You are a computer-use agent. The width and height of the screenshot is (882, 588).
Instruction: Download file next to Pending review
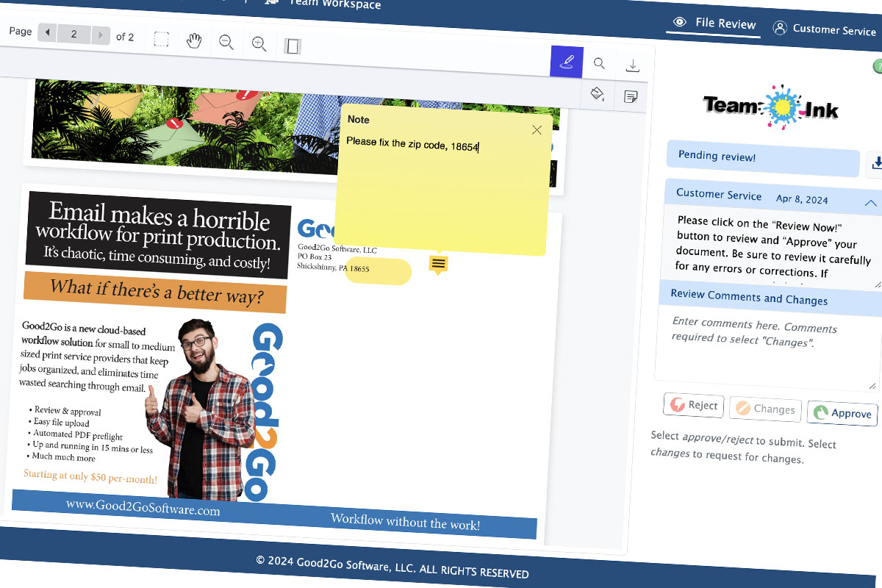click(x=875, y=163)
